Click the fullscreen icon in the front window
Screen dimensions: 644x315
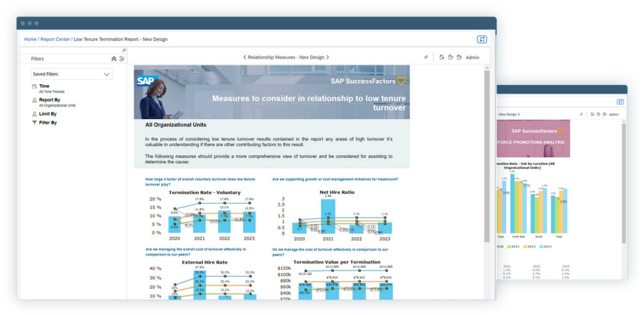click(x=481, y=39)
